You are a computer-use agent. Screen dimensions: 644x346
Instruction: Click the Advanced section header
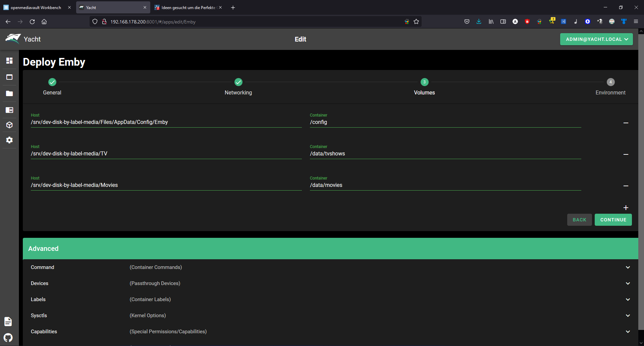[x=330, y=249]
